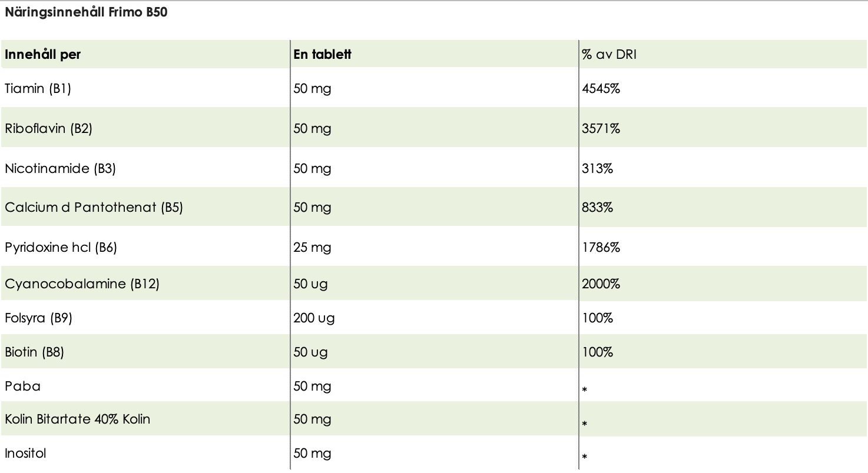The height and width of the screenshot is (473, 868).
Task: Click the 'Cyanocobalamine (B12)' row label
Action: tap(82, 284)
